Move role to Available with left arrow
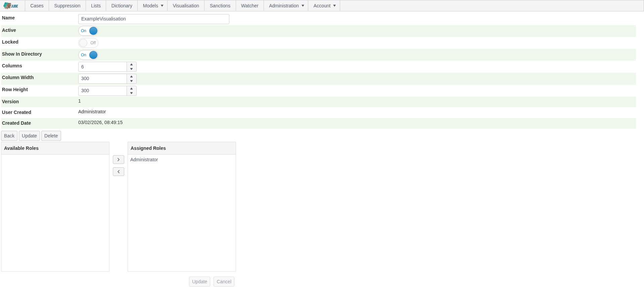644x292 pixels. click(119, 172)
